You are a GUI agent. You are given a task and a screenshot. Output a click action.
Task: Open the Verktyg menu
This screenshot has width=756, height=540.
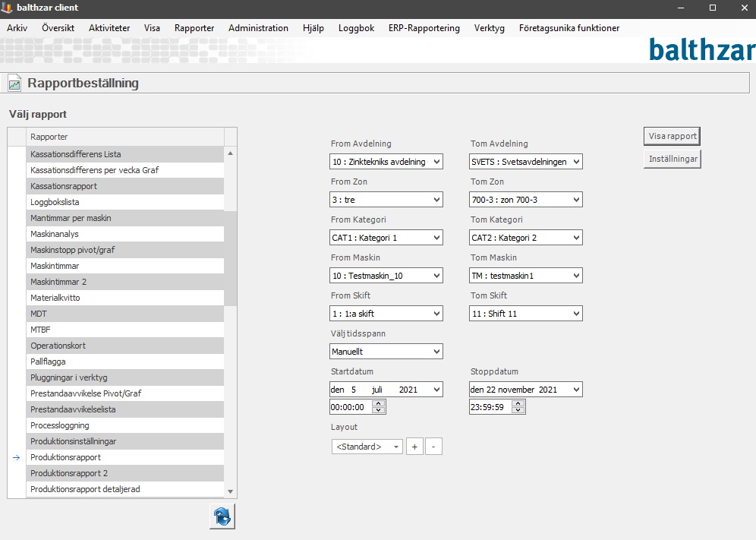[x=490, y=28]
